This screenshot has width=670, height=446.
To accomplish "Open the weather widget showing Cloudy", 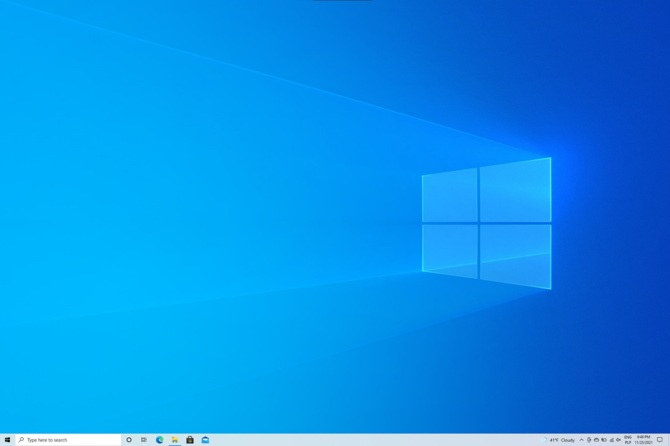I will click(x=558, y=440).
